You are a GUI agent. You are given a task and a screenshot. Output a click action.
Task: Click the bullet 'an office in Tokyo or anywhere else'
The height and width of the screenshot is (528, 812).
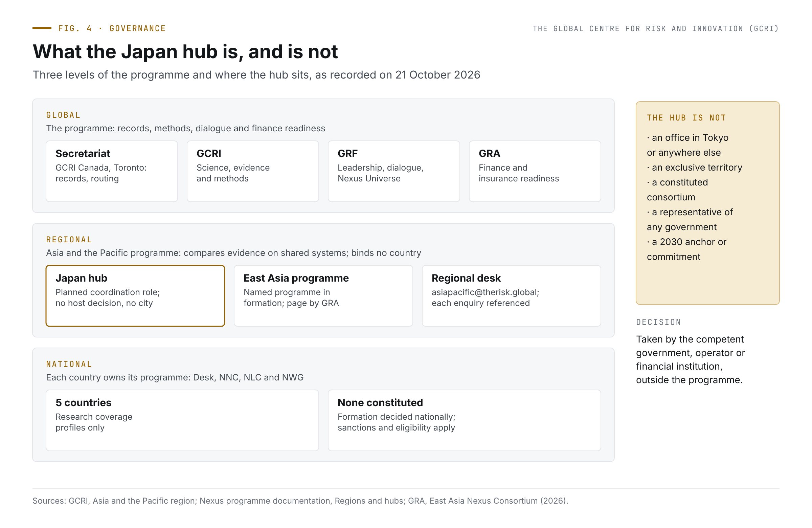tap(687, 145)
